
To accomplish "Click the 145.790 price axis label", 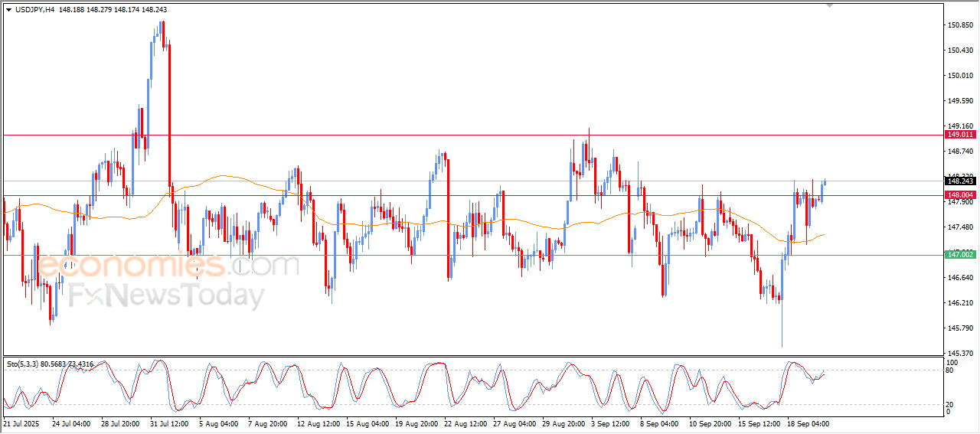I will tap(961, 328).
